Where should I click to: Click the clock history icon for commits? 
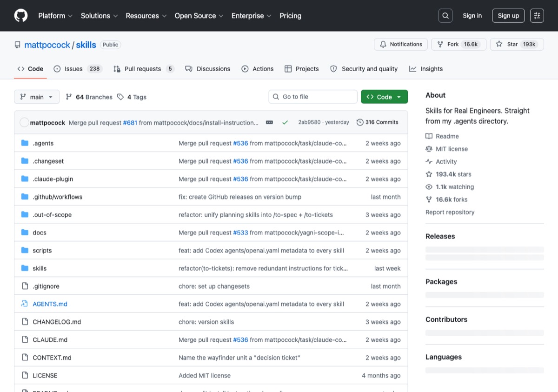click(360, 122)
